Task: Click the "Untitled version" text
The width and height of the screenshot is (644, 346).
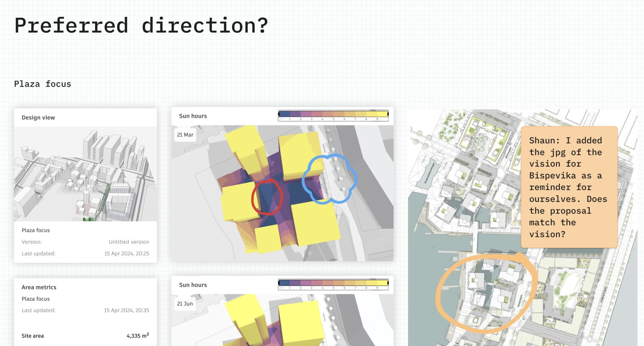Action: click(128, 241)
